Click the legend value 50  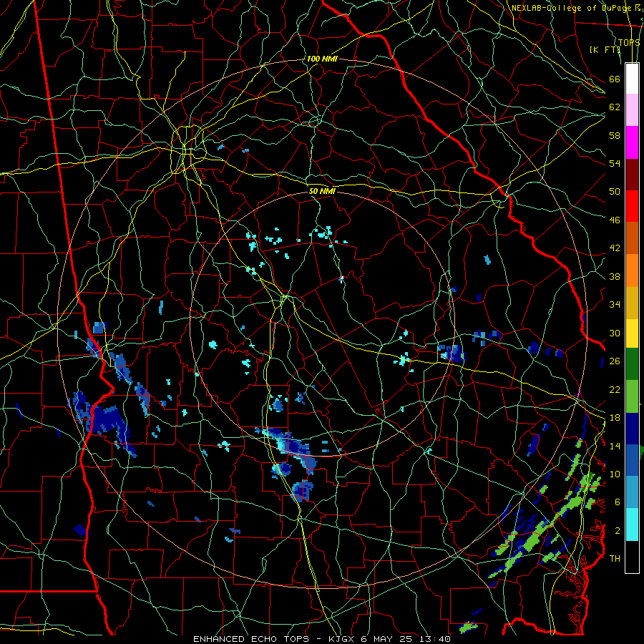coord(615,191)
